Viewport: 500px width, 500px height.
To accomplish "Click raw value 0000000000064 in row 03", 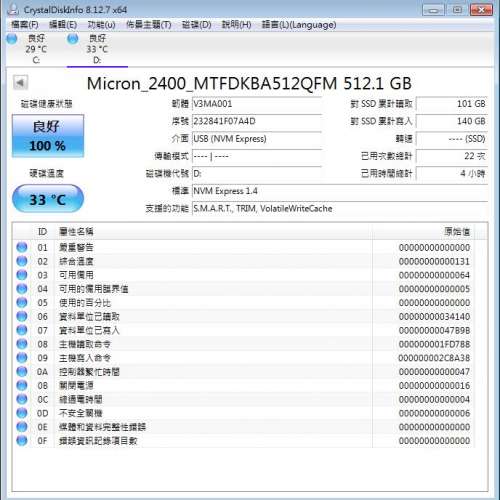I will click(x=434, y=275).
